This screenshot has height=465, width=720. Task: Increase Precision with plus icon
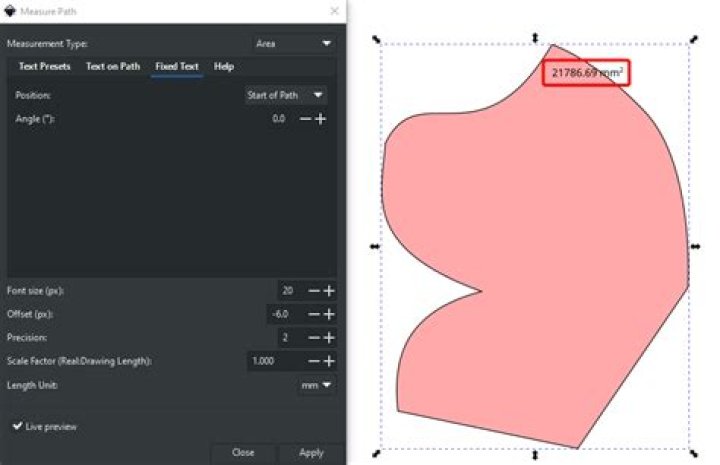coord(329,338)
